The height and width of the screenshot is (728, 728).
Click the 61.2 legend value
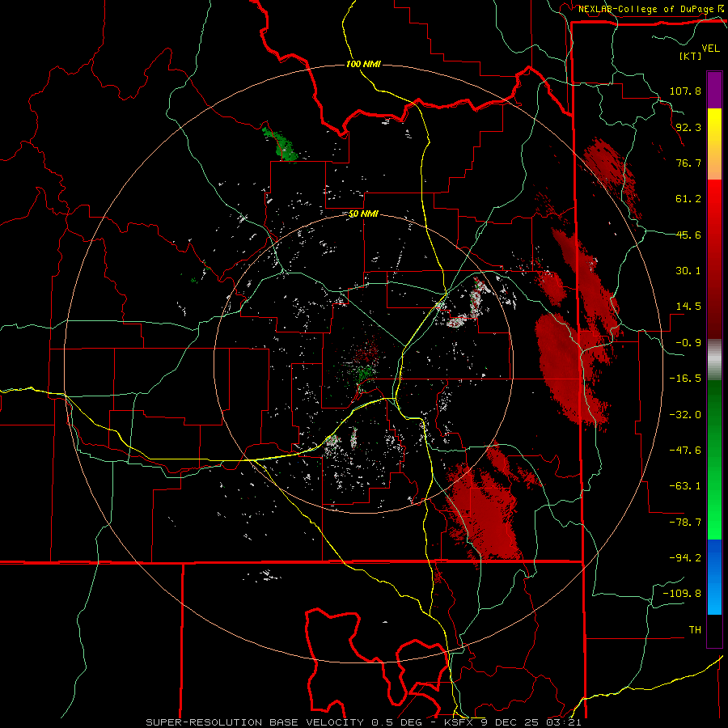[688, 199]
